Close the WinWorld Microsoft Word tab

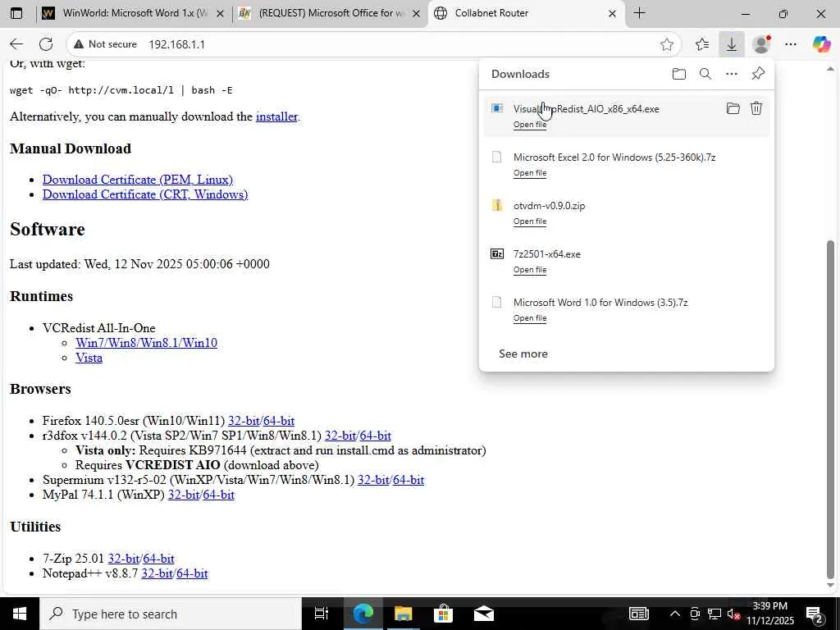coord(220,14)
